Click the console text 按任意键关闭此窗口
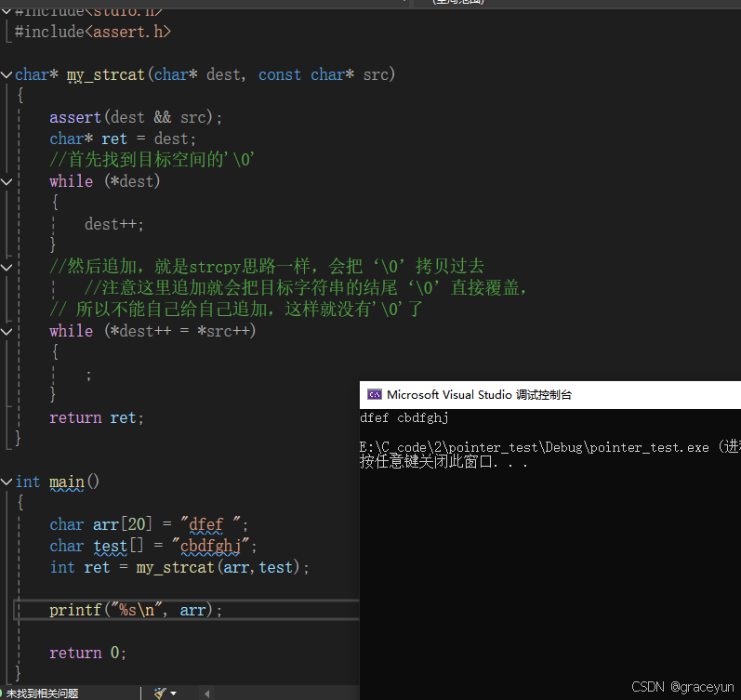 [443, 461]
